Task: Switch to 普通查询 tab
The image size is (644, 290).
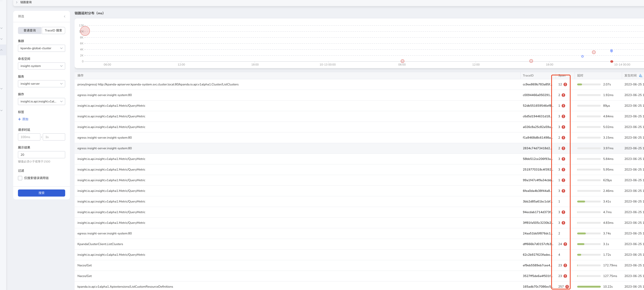Action: [30, 31]
